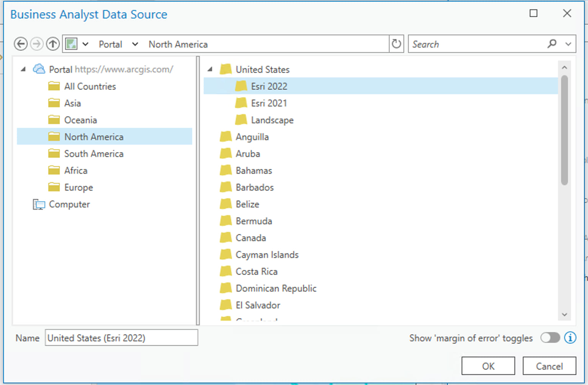Click inside the Name input field
Image resolution: width=588 pixels, height=385 pixels.
121,338
